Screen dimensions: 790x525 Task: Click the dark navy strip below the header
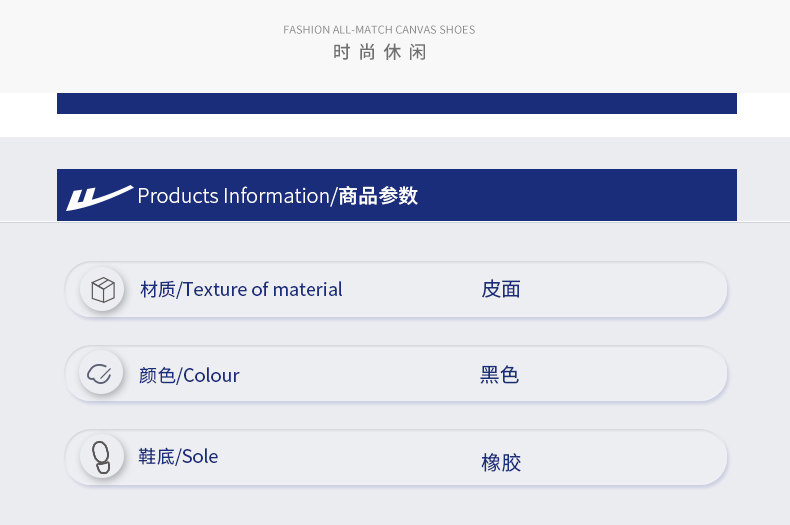tap(396, 103)
